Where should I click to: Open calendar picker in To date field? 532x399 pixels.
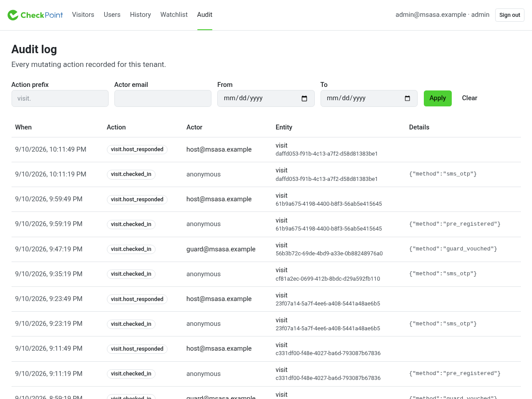point(407,98)
